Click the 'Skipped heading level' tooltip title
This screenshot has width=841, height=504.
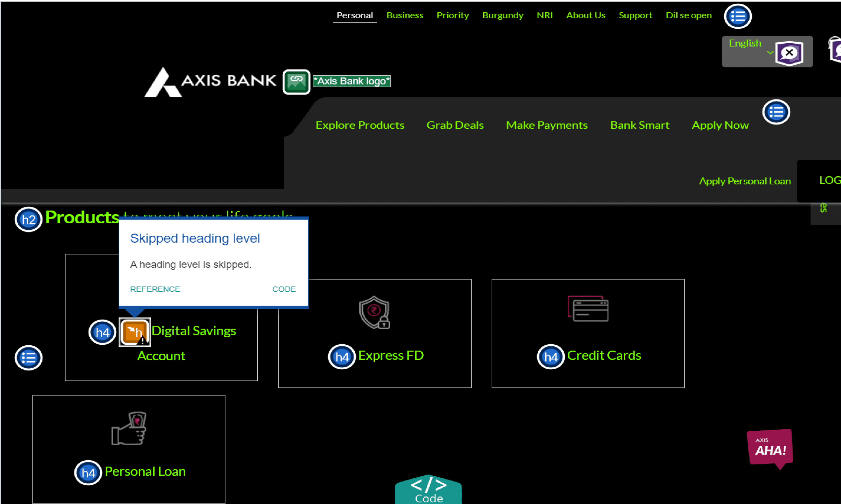coord(195,238)
